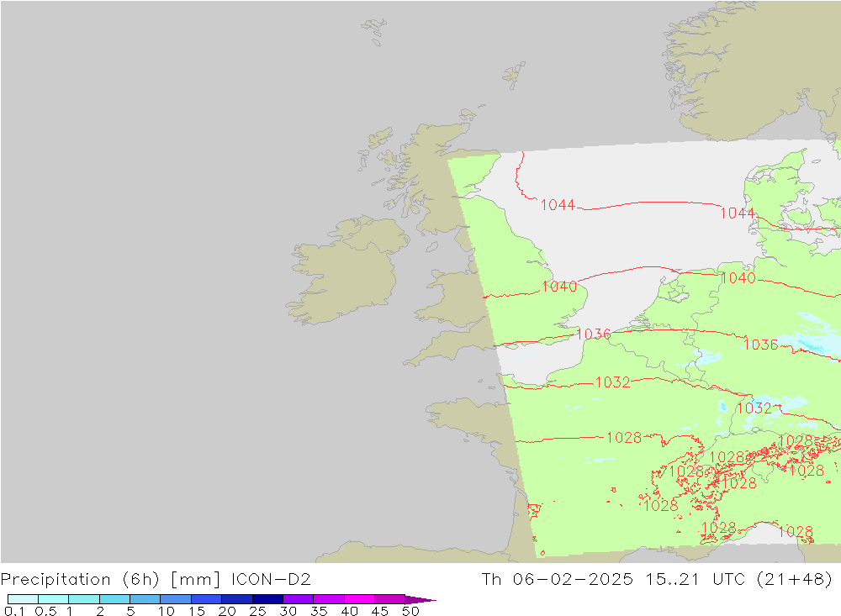Click the legend tick label '0.5'

coord(45,611)
